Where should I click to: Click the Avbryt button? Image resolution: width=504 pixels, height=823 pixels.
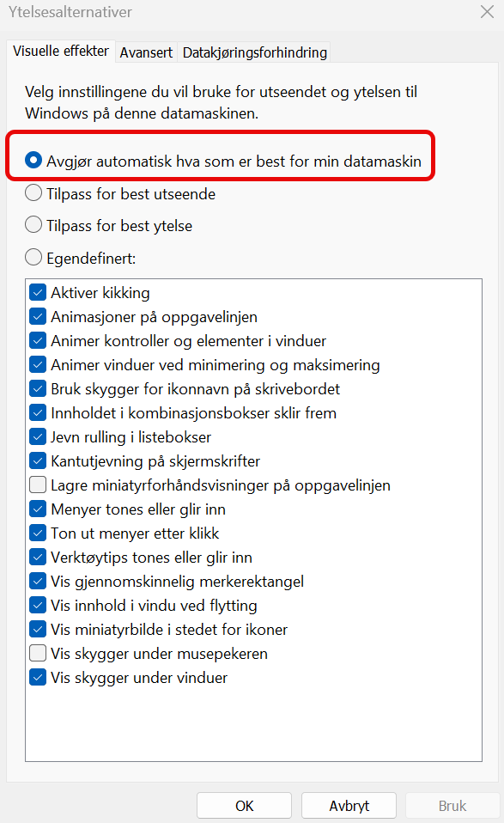tap(349, 805)
